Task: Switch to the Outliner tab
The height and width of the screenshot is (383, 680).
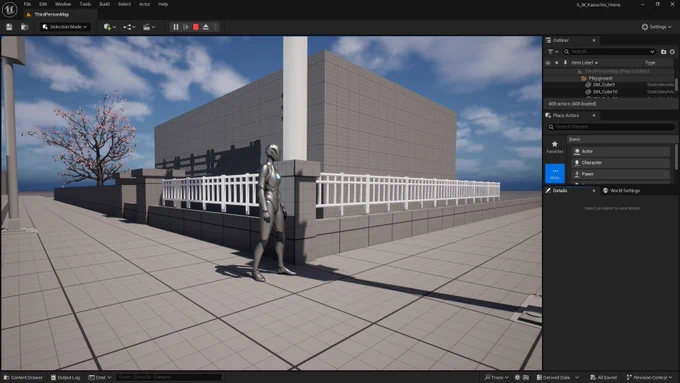Action: coord(560,40)
